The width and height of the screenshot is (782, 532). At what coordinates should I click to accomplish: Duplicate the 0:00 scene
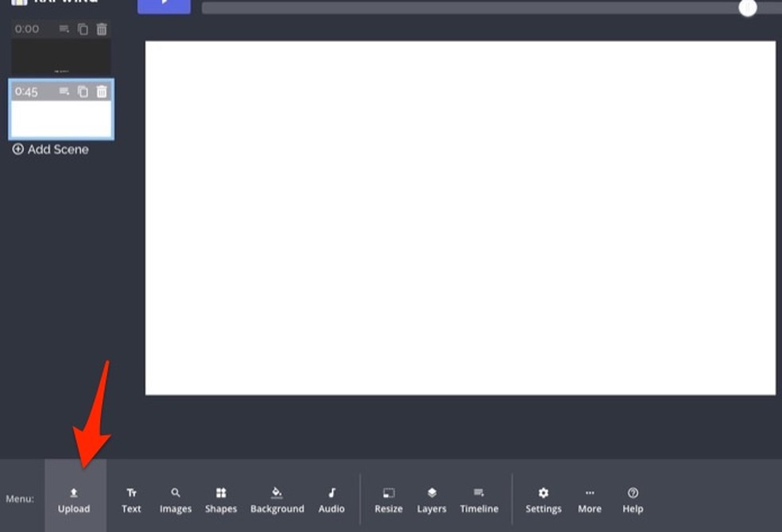pyautogui.click(x=83, y=29)
